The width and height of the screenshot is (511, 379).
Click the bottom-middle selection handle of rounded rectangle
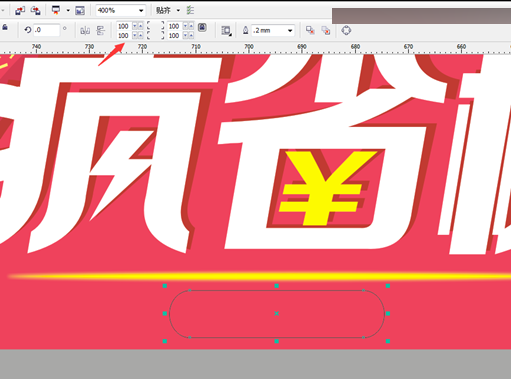coord(276,341)
